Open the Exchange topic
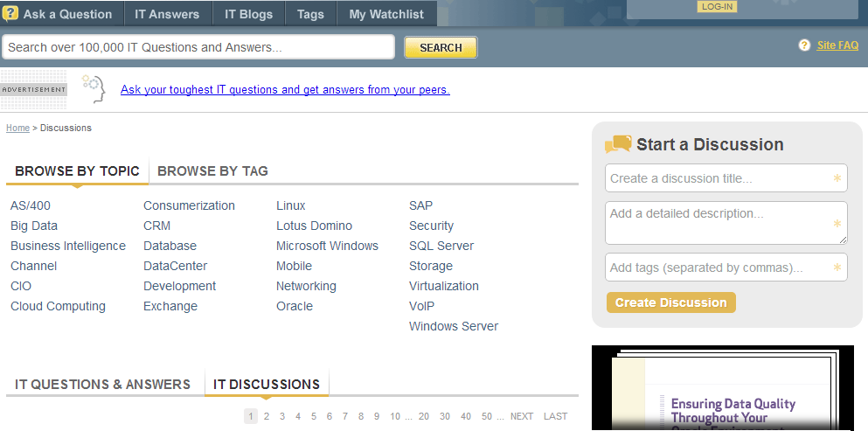868x431 pixels. [170, 306]
